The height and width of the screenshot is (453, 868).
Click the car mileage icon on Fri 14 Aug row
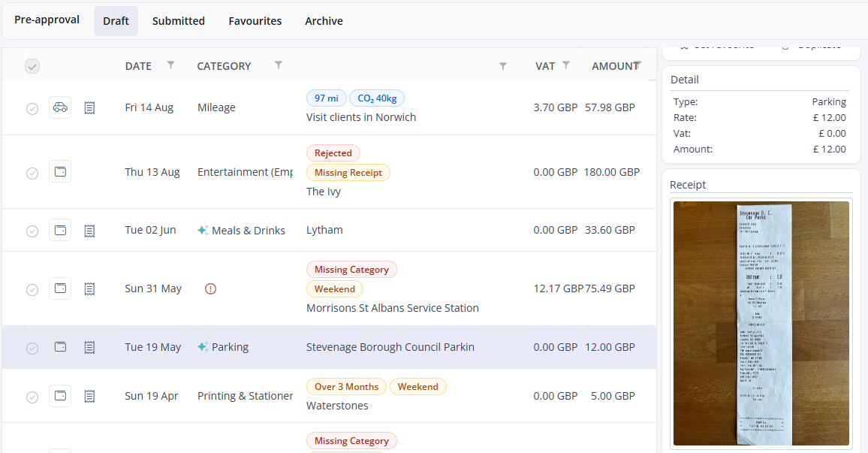click(60, 107)
